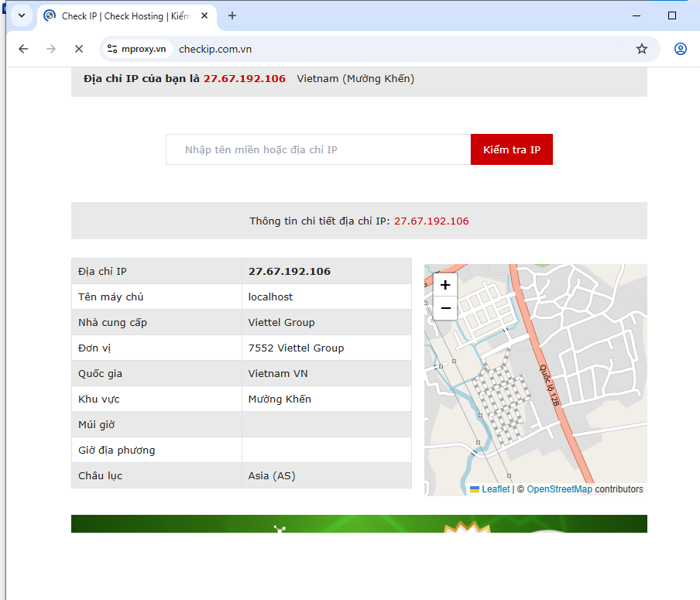Select the bold 27.67.192.106 table cell

327,272
